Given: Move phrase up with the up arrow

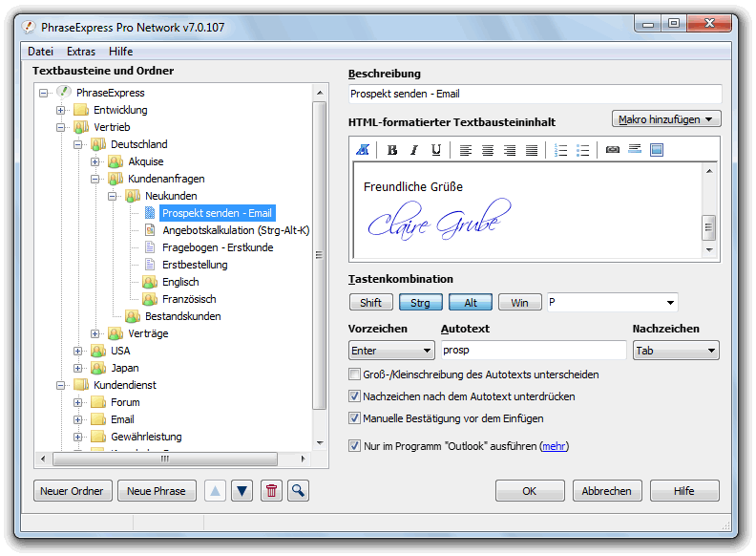Looking at the screenshot, I should click(x=215, y=491).
